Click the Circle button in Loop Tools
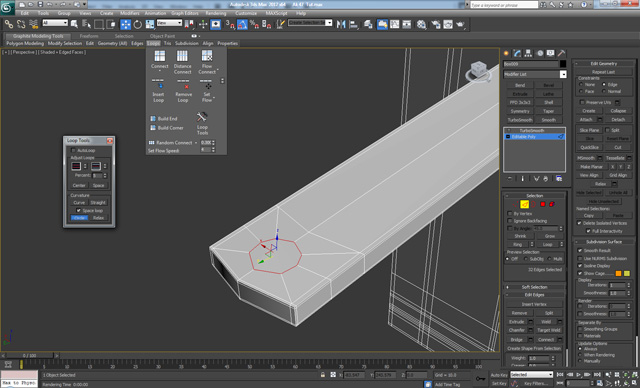This screenshot has height=388, width=640. 80,218
